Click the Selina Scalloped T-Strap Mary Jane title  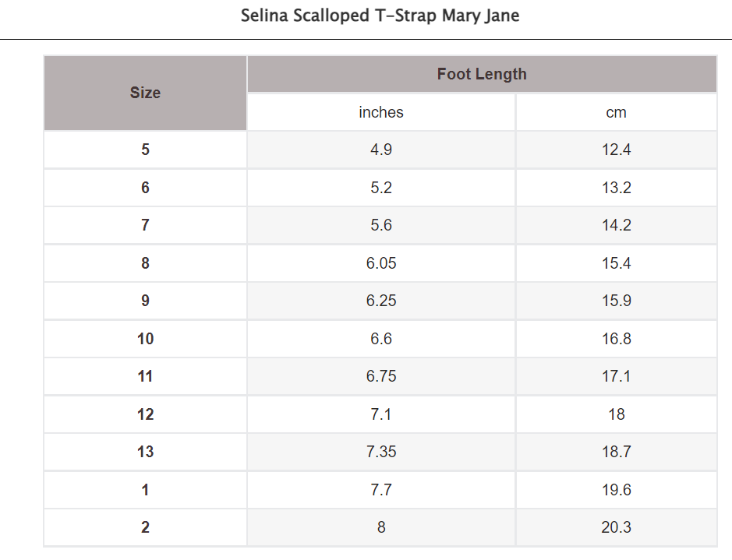(x=380, y=16)
